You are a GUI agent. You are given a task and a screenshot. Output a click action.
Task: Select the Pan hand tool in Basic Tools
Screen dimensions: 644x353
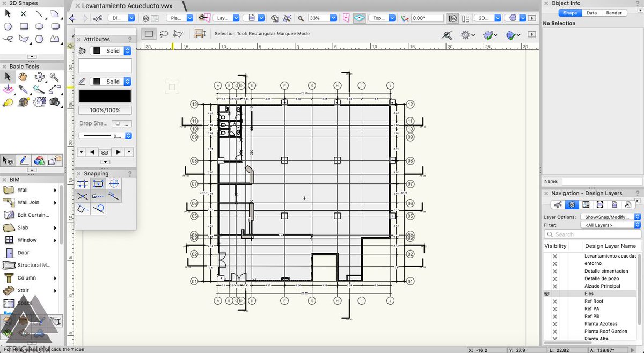tap(24, 78)
